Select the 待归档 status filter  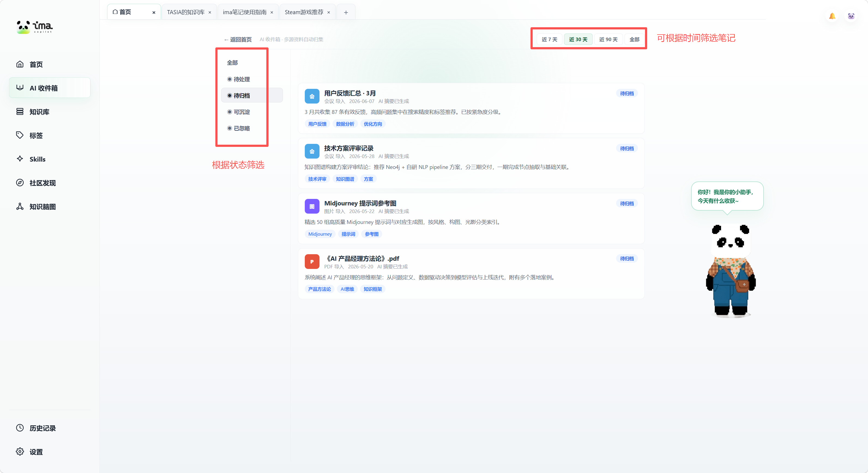point(252,95)
